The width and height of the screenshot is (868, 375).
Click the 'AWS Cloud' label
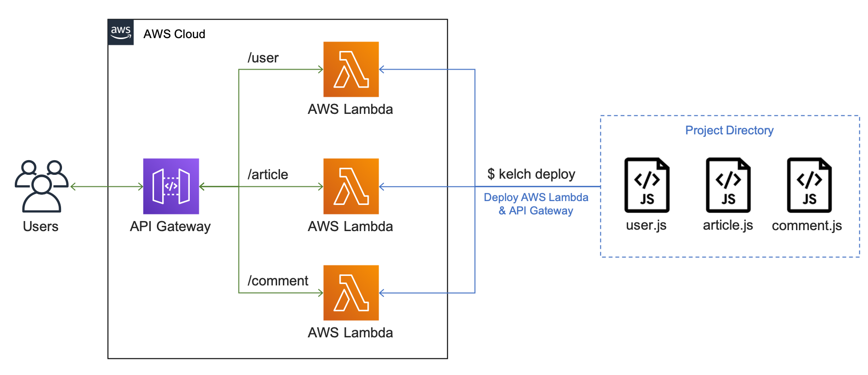[x=174, y=34]
